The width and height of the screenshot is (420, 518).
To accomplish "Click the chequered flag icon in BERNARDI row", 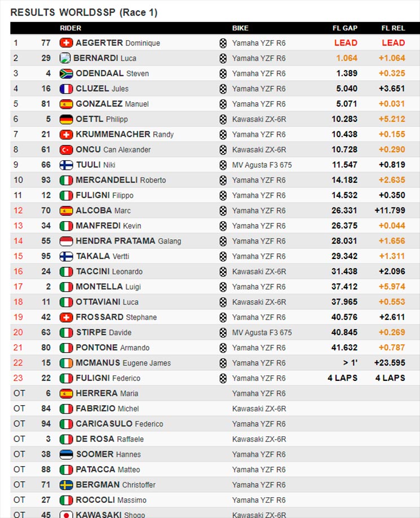I will [x=223, y=59].
